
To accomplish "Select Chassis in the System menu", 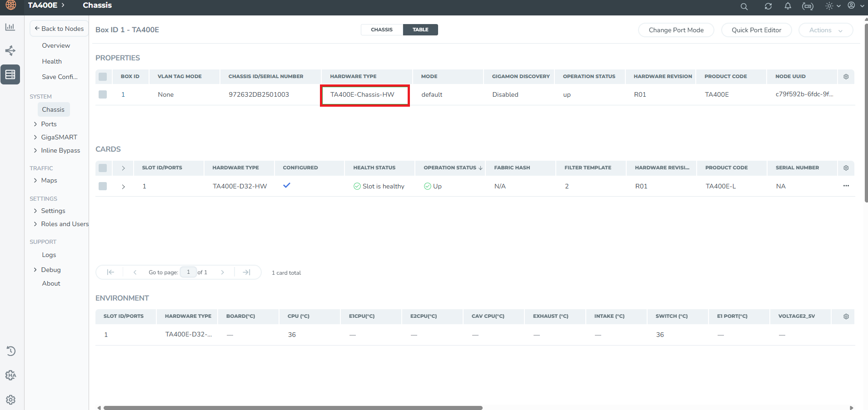I will click(53, 109).
